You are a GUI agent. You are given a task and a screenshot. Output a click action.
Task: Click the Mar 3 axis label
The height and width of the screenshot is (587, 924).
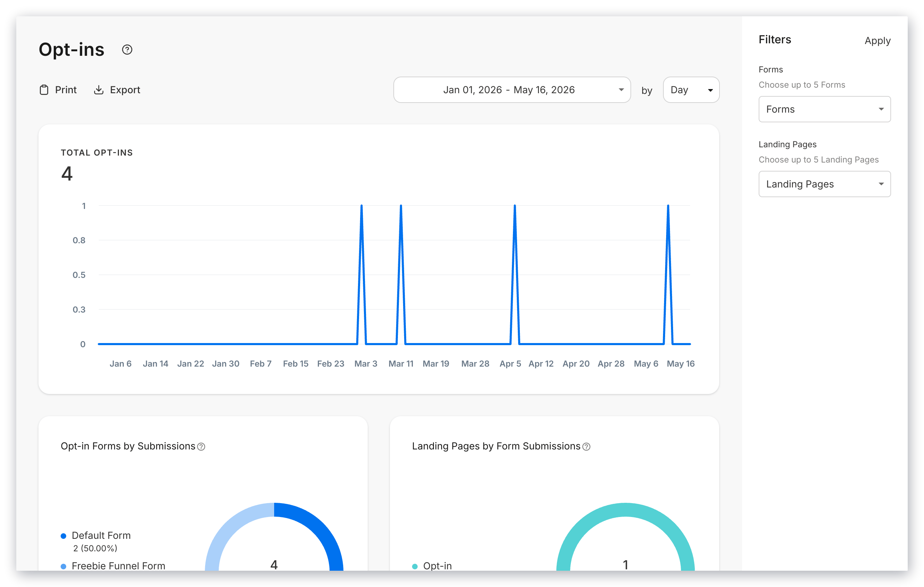(x=366, y=364)
